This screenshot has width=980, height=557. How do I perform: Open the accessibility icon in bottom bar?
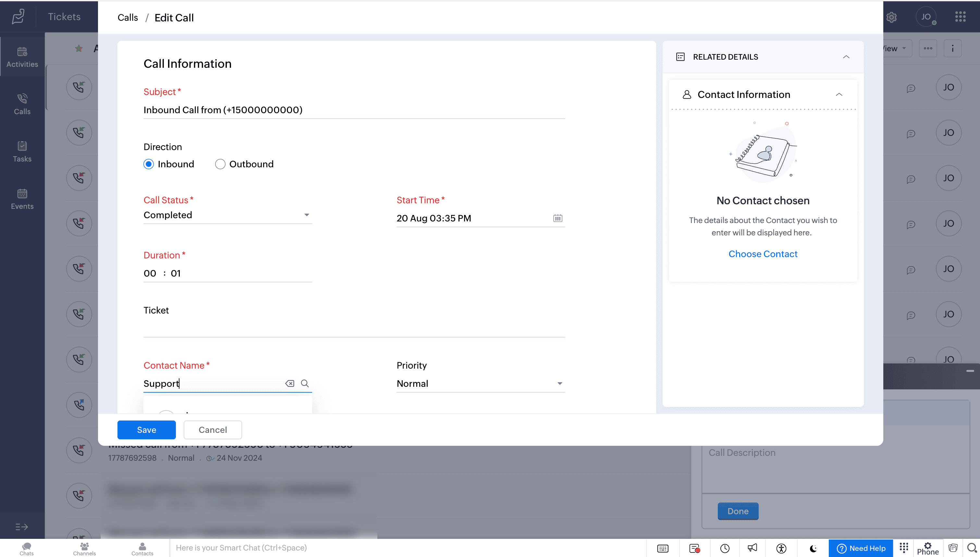pyautogui.click(x=781, y=548)
